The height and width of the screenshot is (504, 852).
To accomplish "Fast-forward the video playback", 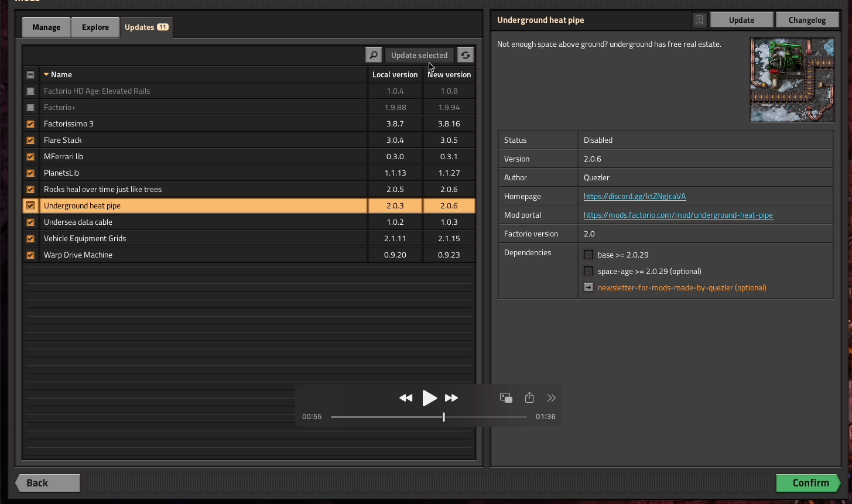I will point(451,398).
